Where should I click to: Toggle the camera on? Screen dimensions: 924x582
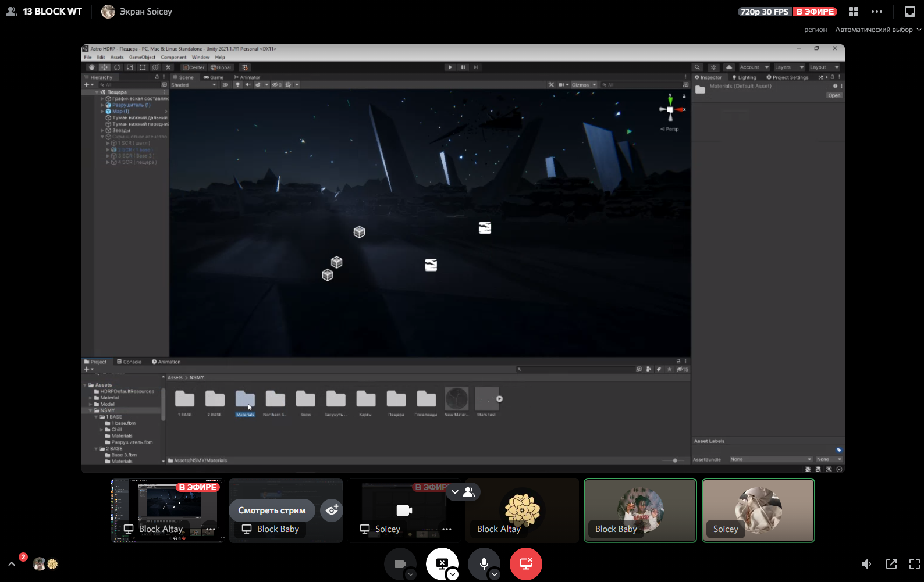(400, 563)
